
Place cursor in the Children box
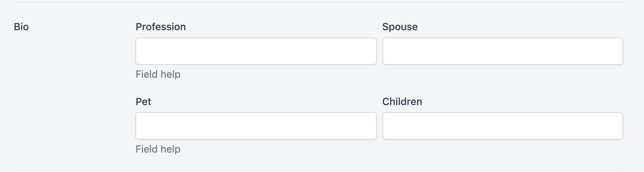502,126
